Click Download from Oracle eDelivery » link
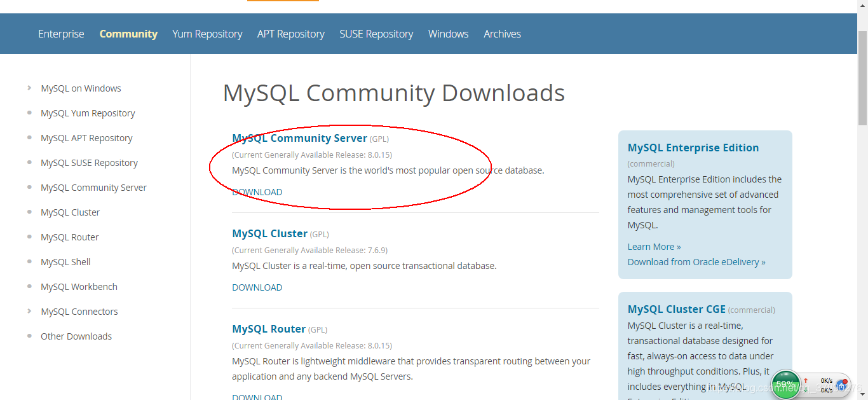868x400 pixels. click(x=696, y=262)
